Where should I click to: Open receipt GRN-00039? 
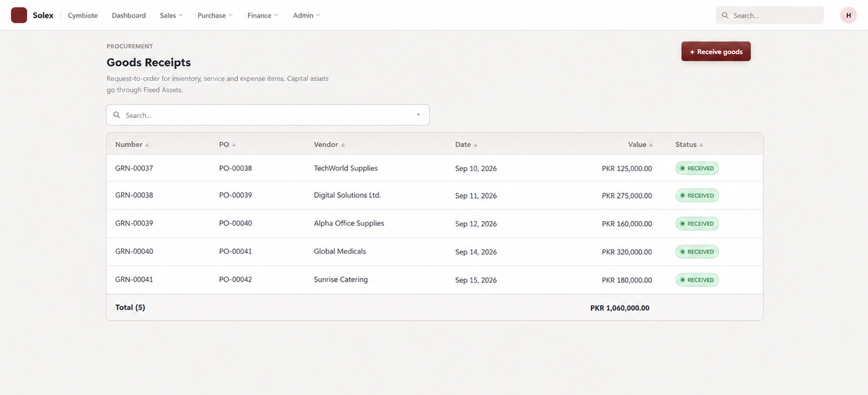click(x=134, y=223)
